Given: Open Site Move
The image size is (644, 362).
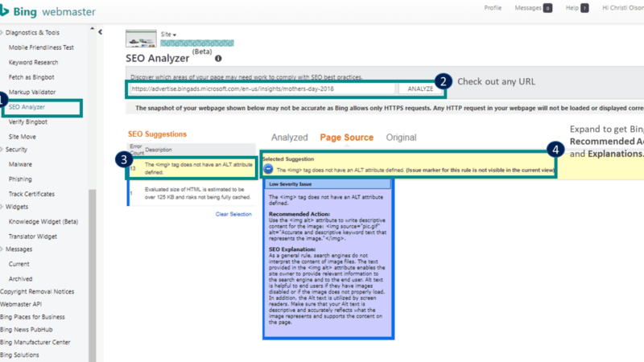Looking at the screenshot, I should 23,137.
